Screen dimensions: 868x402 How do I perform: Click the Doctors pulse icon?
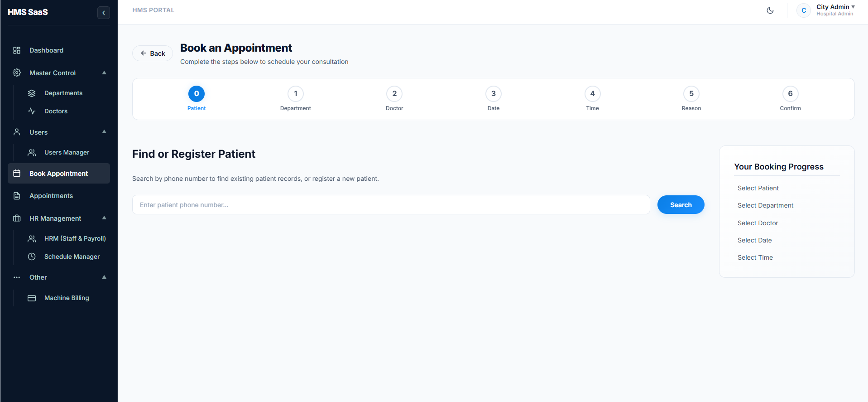click(32, 111)
